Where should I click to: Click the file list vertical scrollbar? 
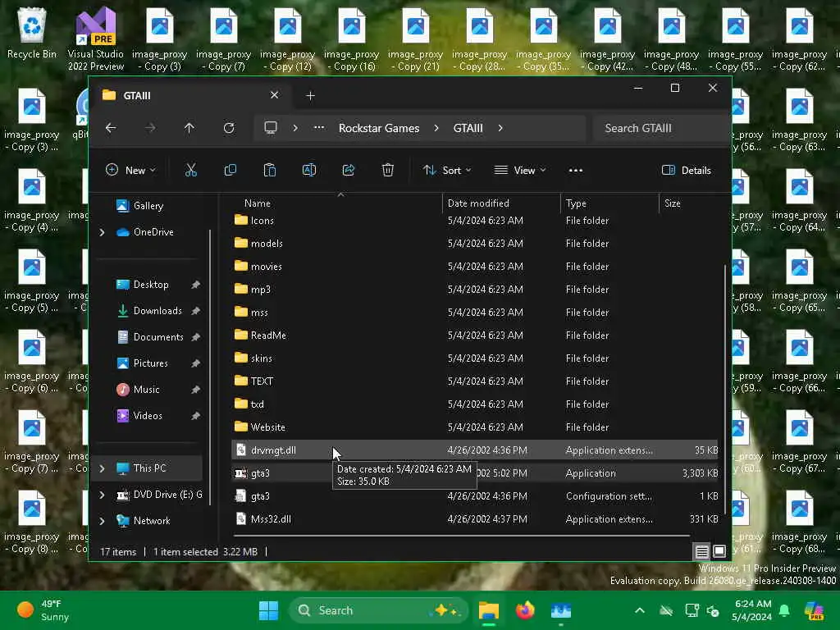tap(725, 388)
